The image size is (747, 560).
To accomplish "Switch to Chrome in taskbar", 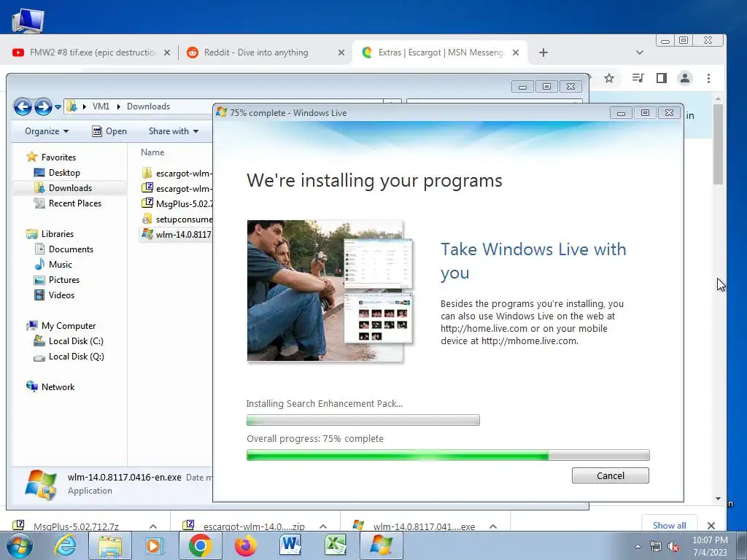I will [200, 545].
